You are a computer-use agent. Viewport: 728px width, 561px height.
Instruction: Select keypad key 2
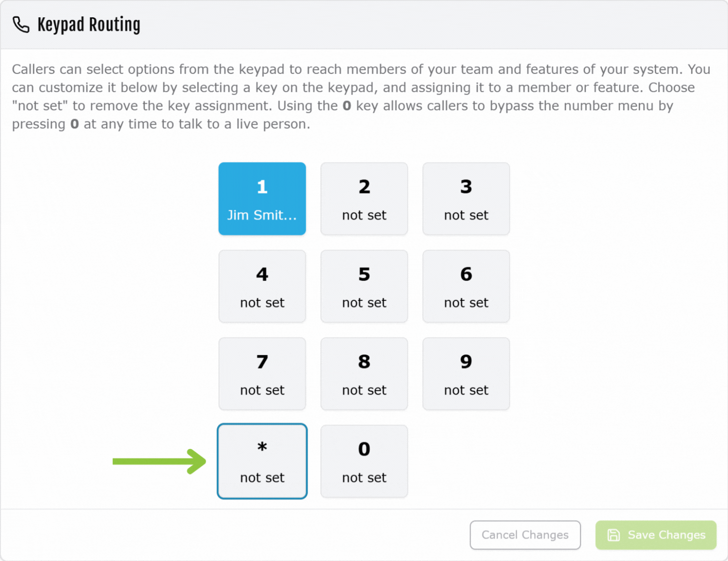click(364, 199)
